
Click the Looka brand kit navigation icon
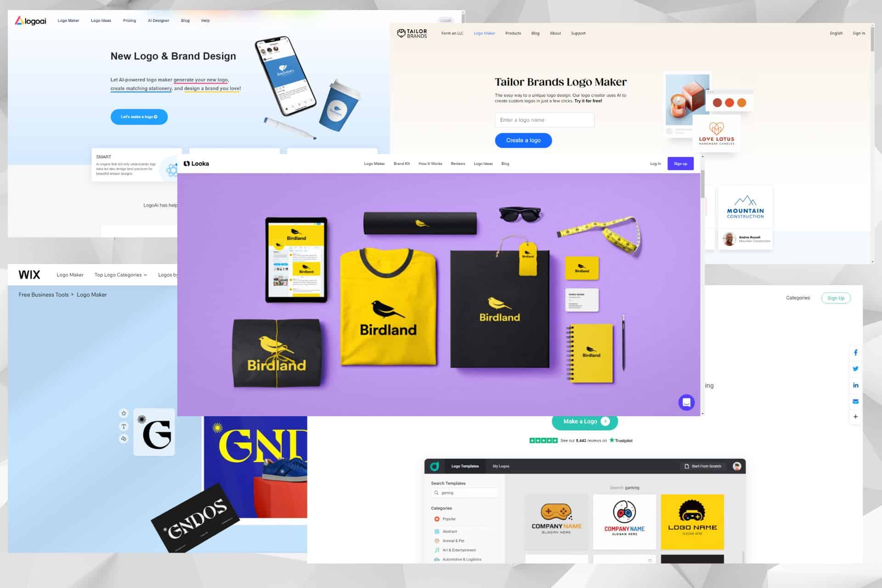pos(401,164)
